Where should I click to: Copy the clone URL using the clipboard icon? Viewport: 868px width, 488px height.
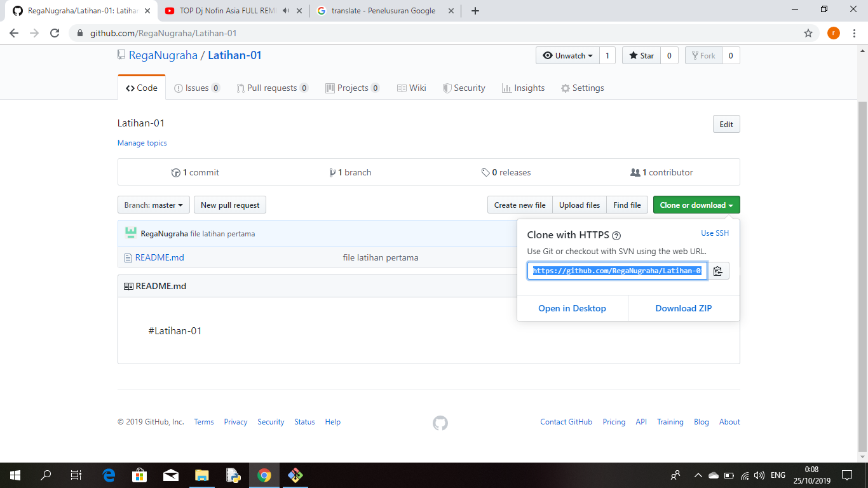[718, 270]
